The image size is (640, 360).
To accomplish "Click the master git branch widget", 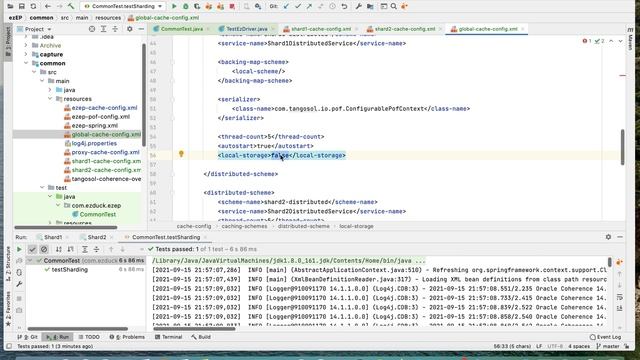I will (x=608, y=347).
